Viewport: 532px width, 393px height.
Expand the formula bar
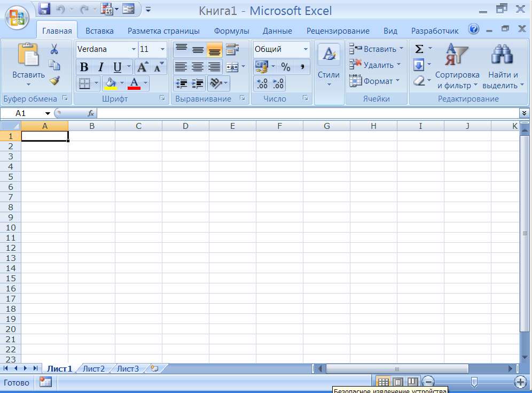coord(524,113)
